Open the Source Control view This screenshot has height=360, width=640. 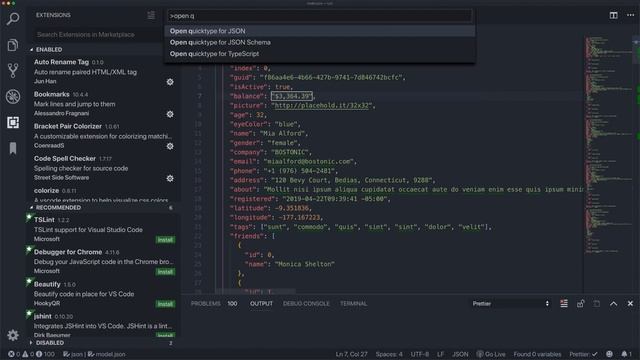click(13, 71)
